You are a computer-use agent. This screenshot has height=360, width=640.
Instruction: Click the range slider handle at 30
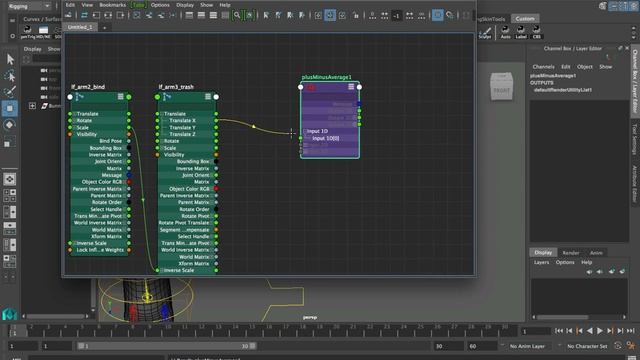[x=253, y=346]
